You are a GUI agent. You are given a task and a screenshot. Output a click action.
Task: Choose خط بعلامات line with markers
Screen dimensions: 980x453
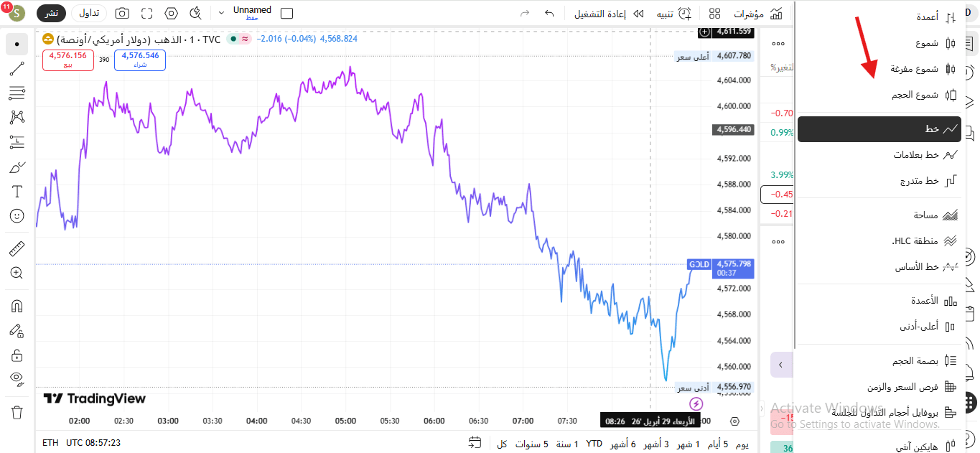pyautogui.click(x=879, y=155)
